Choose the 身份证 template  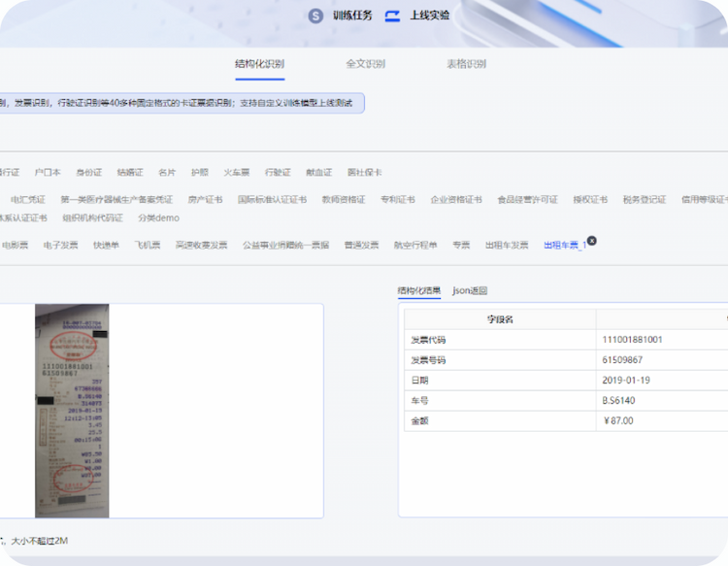[x=88, y=173]
